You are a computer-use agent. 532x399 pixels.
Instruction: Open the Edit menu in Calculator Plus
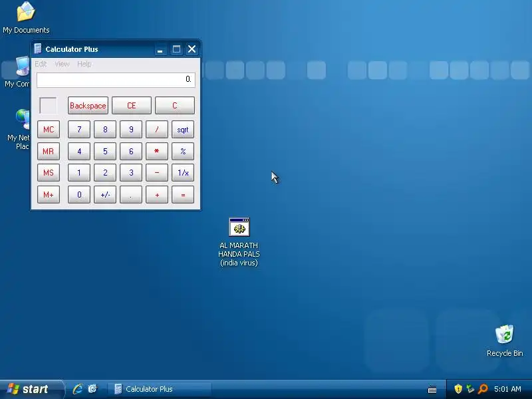41,64
